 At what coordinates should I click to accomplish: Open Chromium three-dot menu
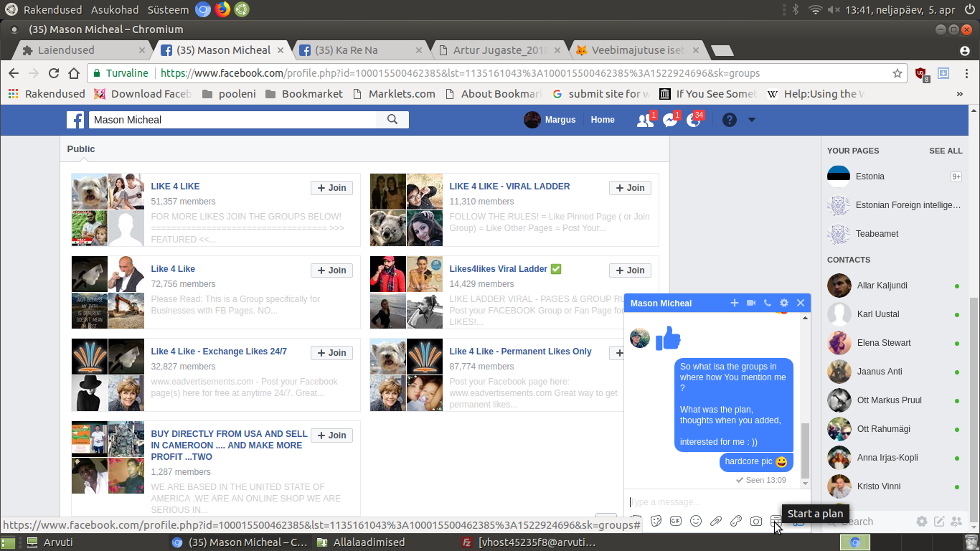[x=966, y=73]
